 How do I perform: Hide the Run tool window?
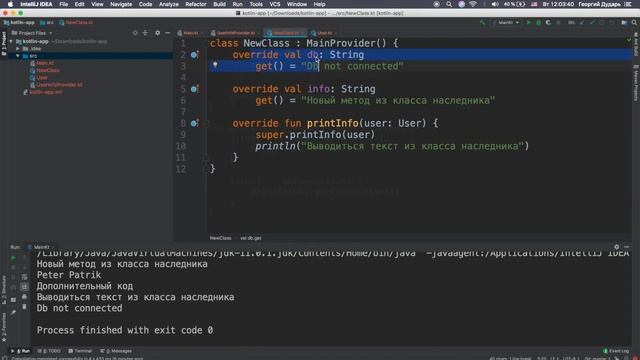pyautogui.click(x=627, y=247)
